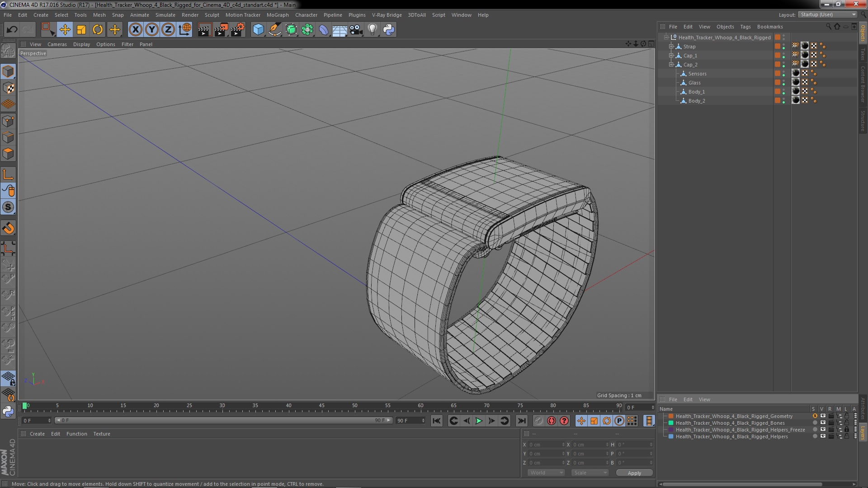Viewport: 868px width, 488px height.
Task: Click the current frame 0 F field
Action: tap(37, 421)
